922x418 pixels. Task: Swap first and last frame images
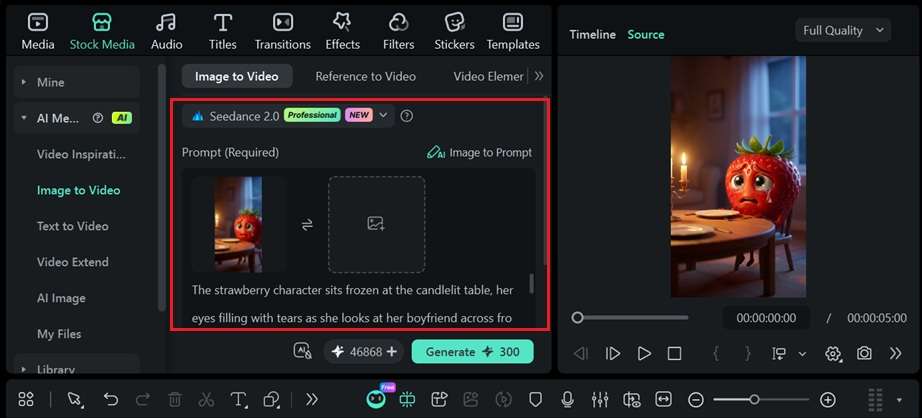click(307, 225)
